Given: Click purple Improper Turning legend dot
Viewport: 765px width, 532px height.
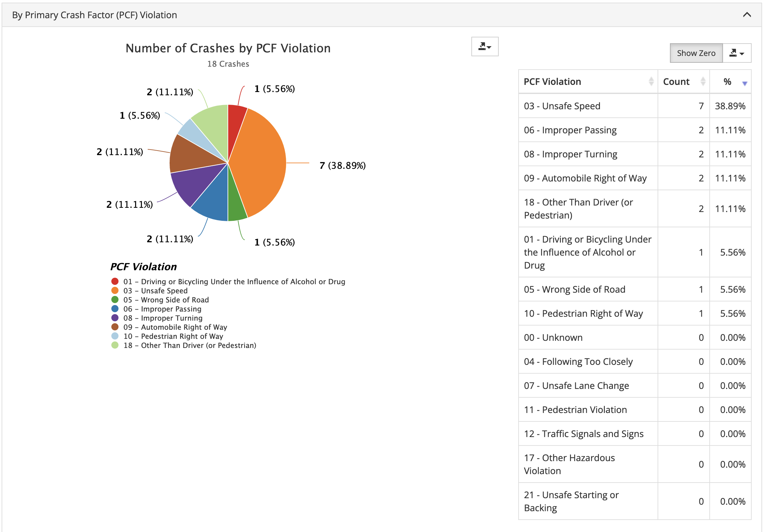Looking at the screenshot, I should tap(115, 318).
